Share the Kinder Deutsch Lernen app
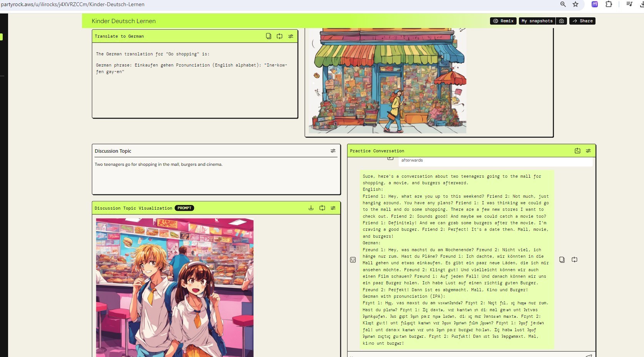The height and width of the screenshot is (357, 644). pos(582,21)
